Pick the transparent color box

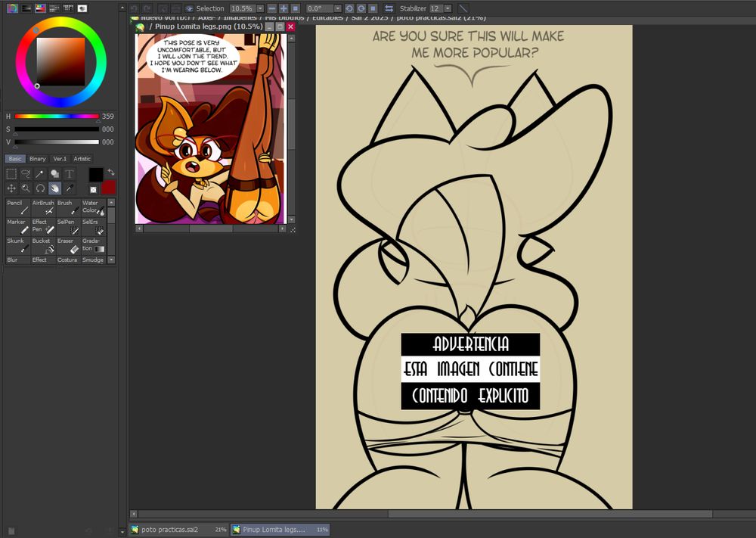click(x=94, y=190)
